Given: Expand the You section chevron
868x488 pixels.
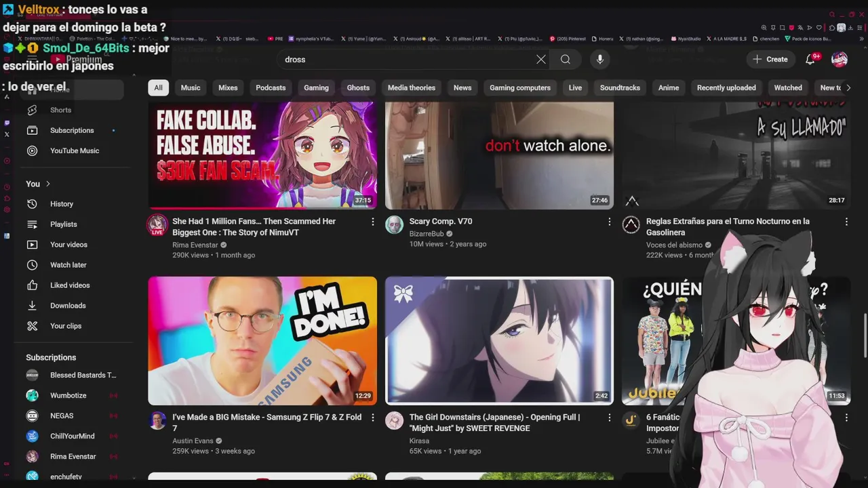Looking at the screenshot, I should [48, 184].
